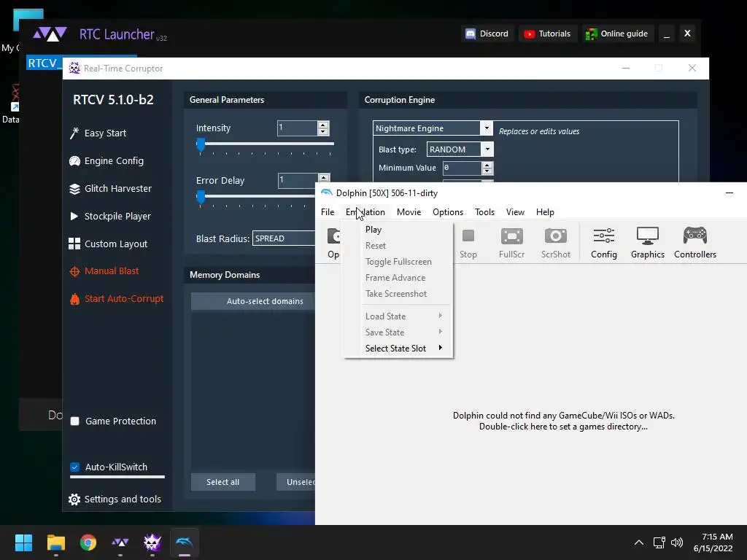
Task: Move the Error Delay slider handle
Action: pyautogui.click(x=201, y=197)
